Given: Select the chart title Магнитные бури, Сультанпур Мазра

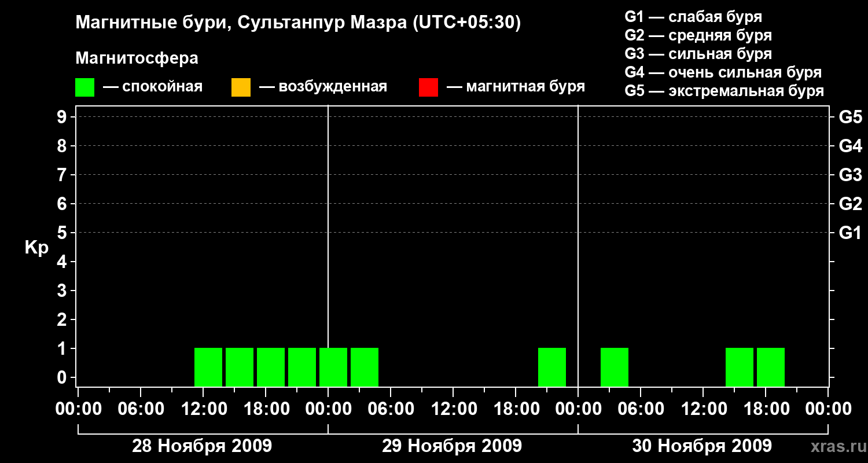Looking at the screenshot, I should coord(299,23).
